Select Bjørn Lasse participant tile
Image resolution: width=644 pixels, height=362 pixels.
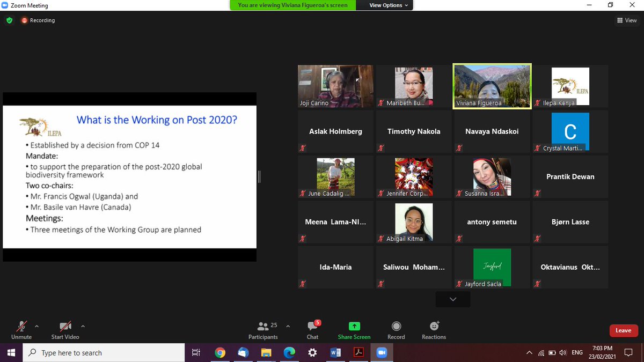tap(570, 222)
